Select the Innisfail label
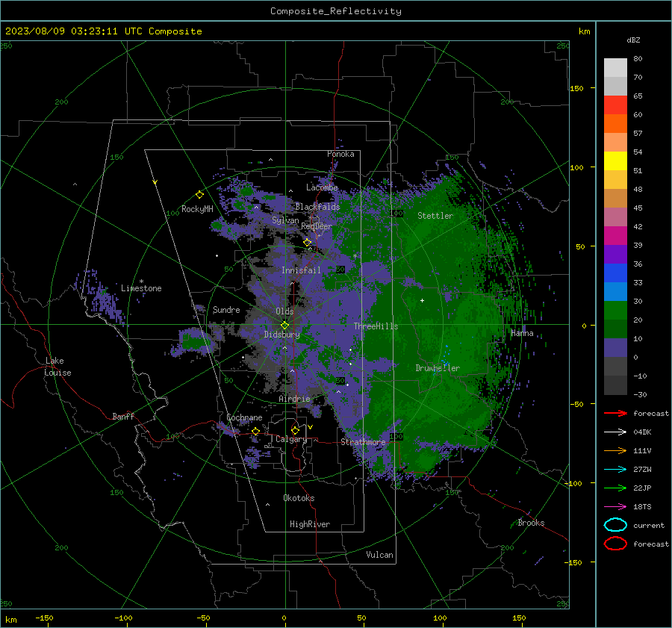This screenshot has width=672, height=628. tap(301, 270)
